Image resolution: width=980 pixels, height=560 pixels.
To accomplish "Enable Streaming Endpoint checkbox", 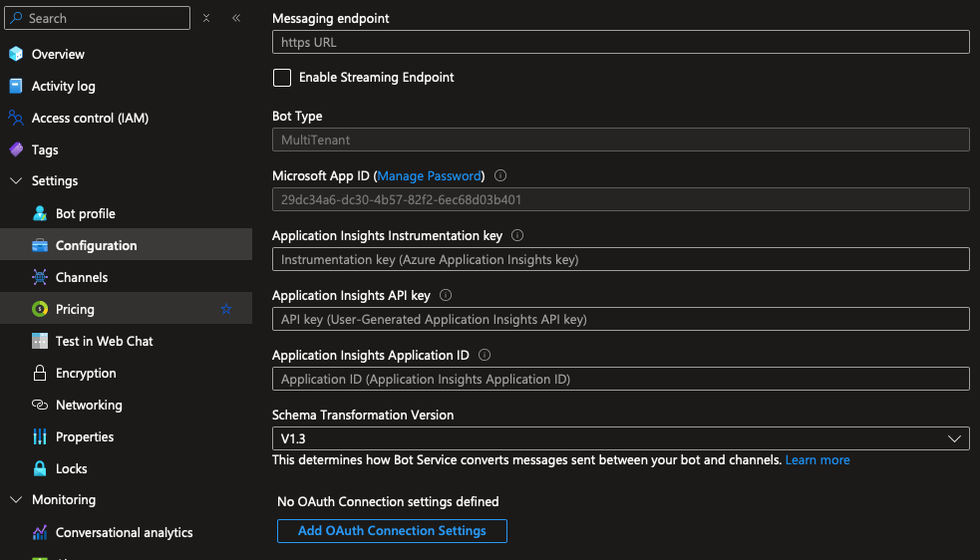I will pyautogui.click(x=282, y=78).
